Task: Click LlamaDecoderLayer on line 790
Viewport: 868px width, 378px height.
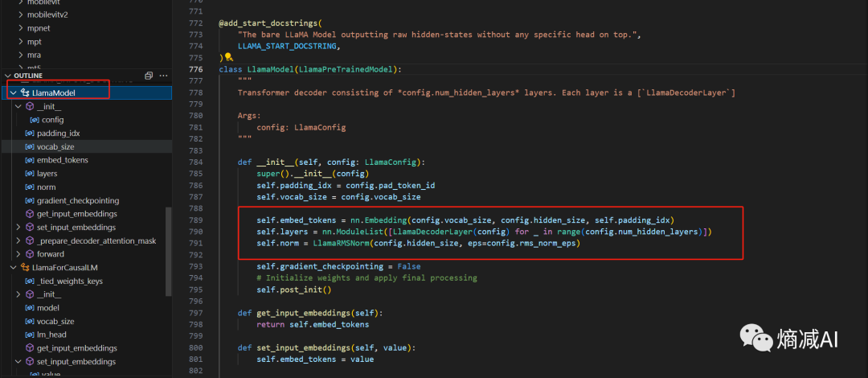Action: click(x=431, y=232)
